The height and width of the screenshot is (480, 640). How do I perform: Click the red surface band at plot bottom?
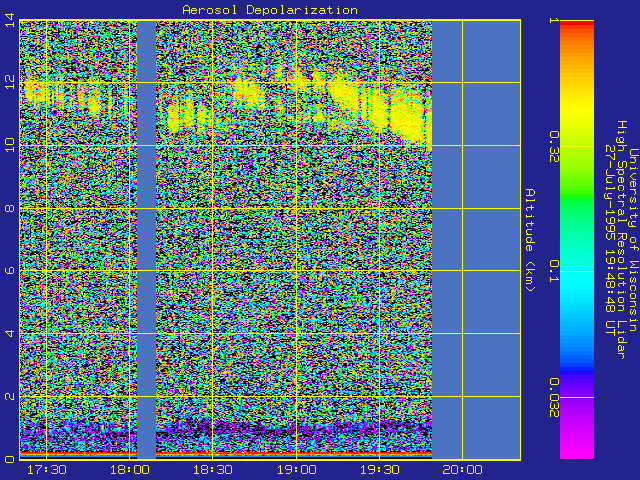coord(226,453)
